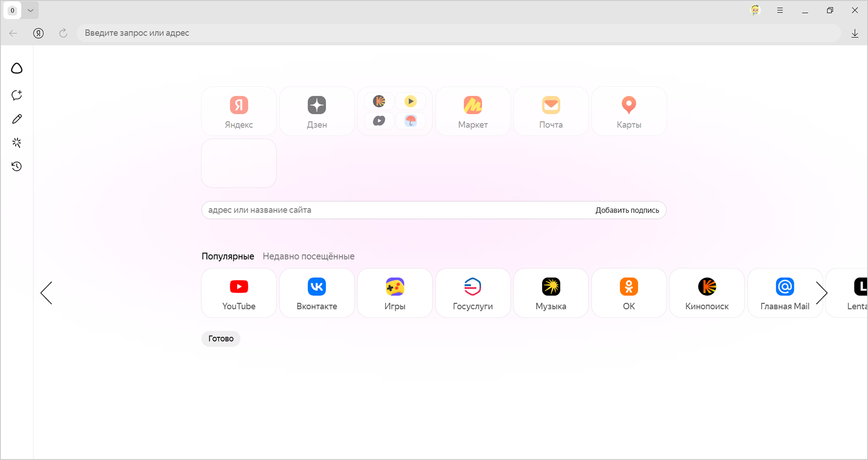Open the Дзен tile
868x460 pixels.
[317, 111]
